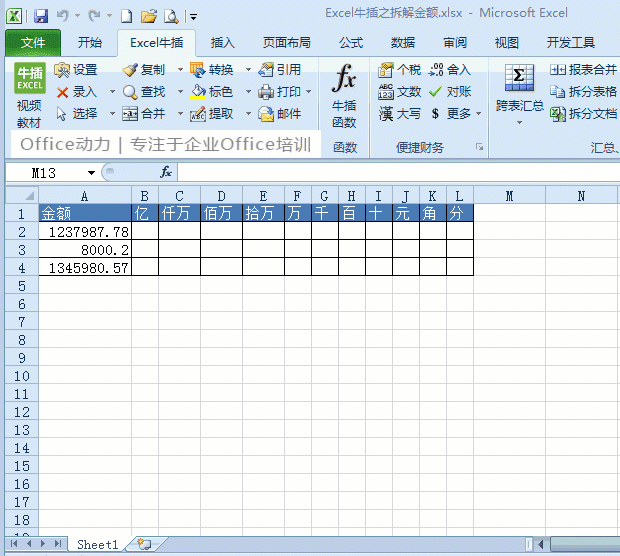
Task: Click the Redo icon
Action: [x=94, y=16]
